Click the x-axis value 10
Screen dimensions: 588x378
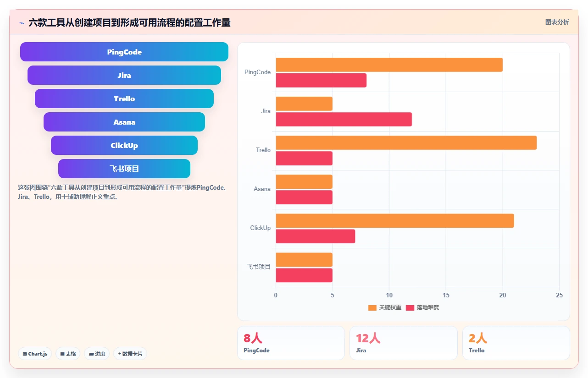click(x=389, y=295)
